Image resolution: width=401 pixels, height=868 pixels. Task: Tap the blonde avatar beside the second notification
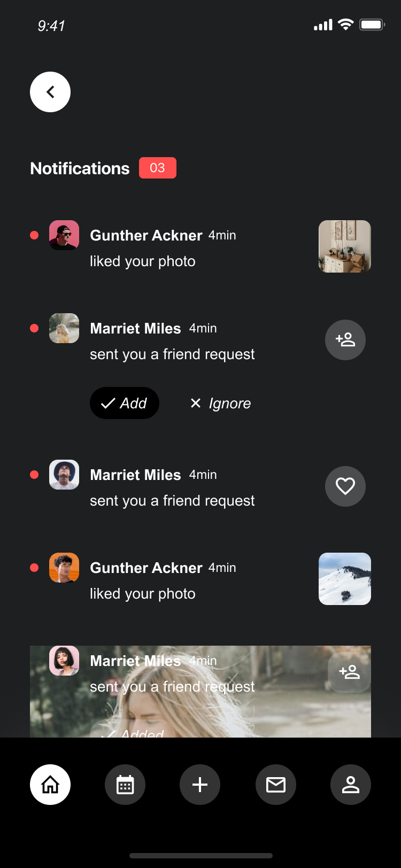(x=64, y=328)
